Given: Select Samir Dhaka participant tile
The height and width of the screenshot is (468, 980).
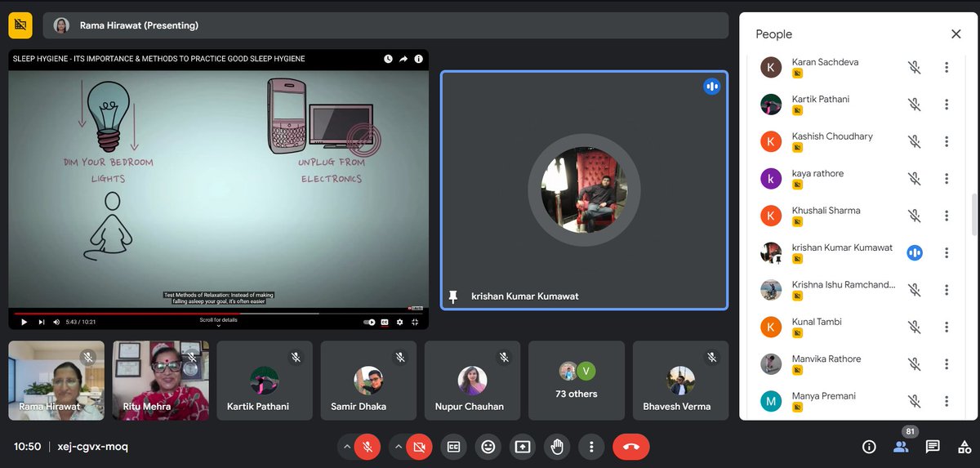Looking at the screenshot, I should coord(368,381).
